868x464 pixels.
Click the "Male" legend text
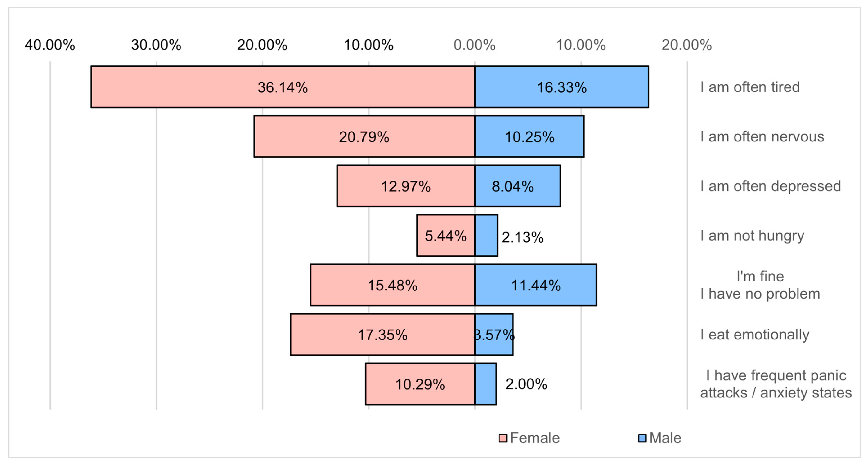tap(665, 438)
